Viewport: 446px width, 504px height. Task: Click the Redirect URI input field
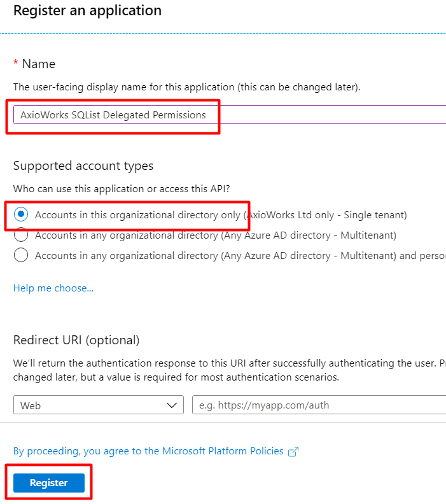(319, 405)
